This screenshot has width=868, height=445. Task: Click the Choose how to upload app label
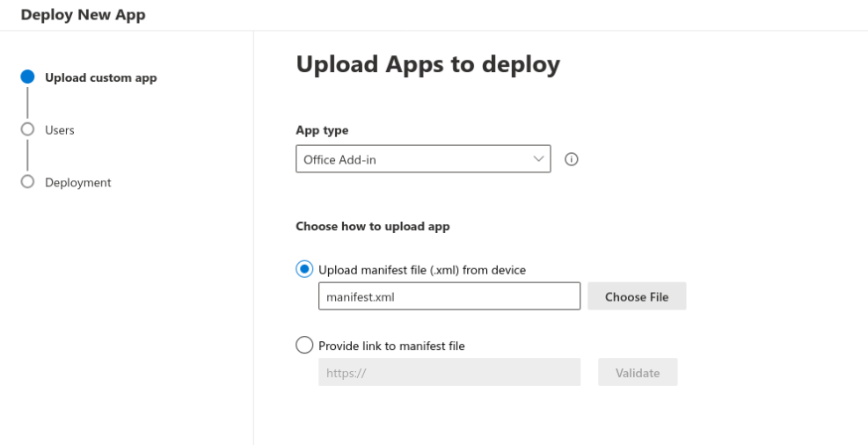pyautogui.click(x=372, y=226)
